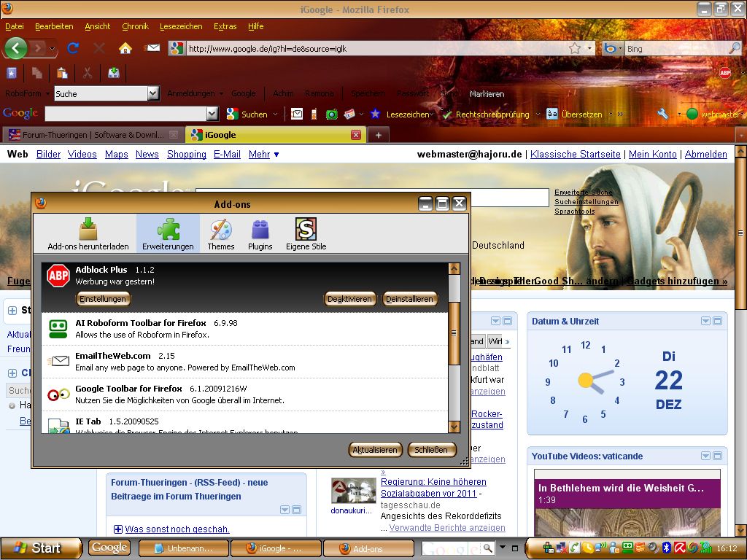
Task: Click the Google Toolbar search input field
Action: coord(125,114)
